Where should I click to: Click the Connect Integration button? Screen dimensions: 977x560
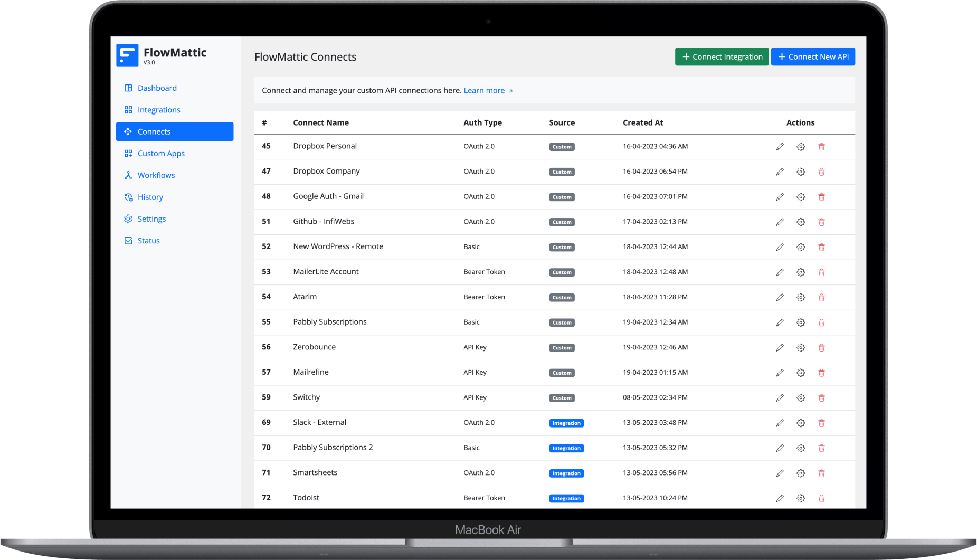coord(722,56)
